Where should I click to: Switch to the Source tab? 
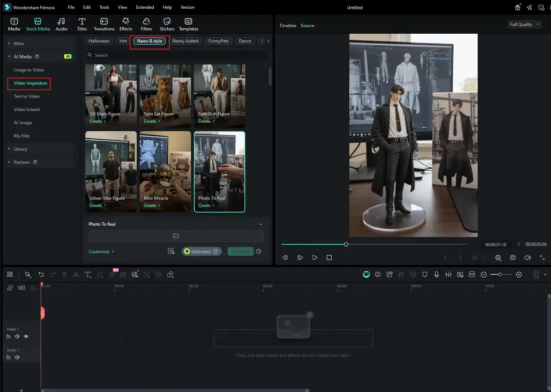click(x=307, y=25)
